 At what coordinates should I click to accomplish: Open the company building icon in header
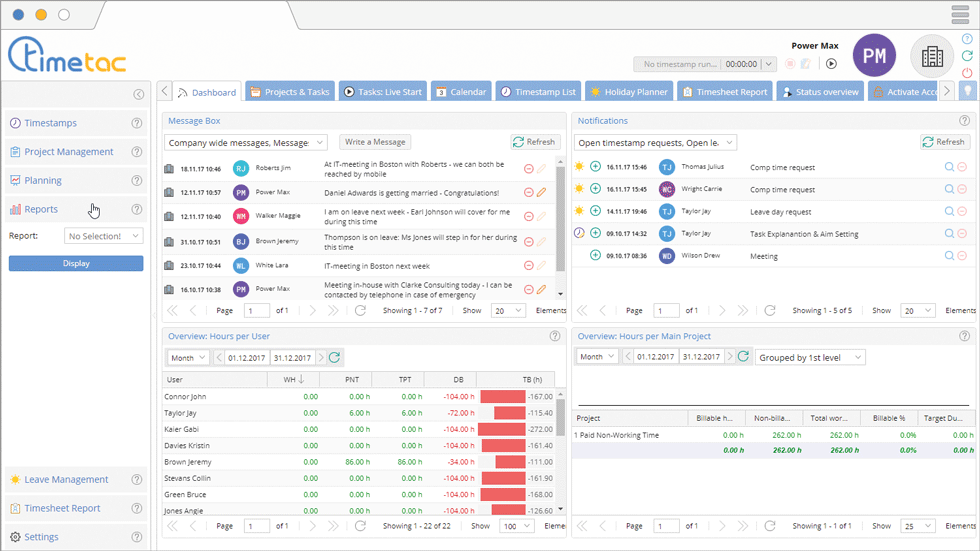tap(932, 57)
